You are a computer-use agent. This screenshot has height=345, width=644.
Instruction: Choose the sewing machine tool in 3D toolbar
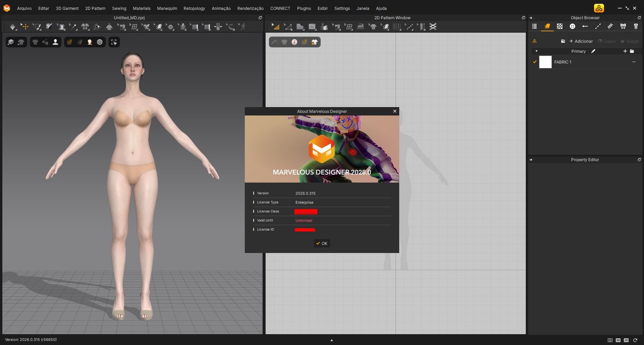pos(121,27)
